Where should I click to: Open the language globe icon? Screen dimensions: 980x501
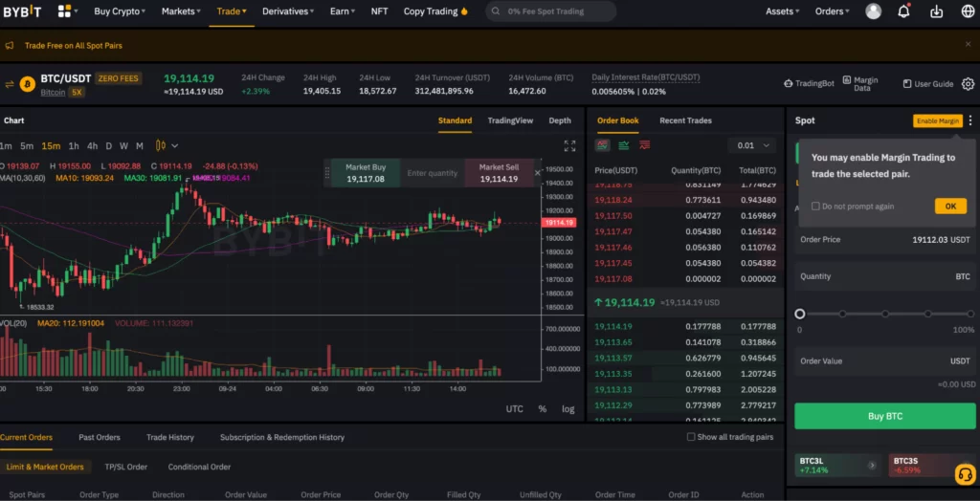(x=969, y=11)
